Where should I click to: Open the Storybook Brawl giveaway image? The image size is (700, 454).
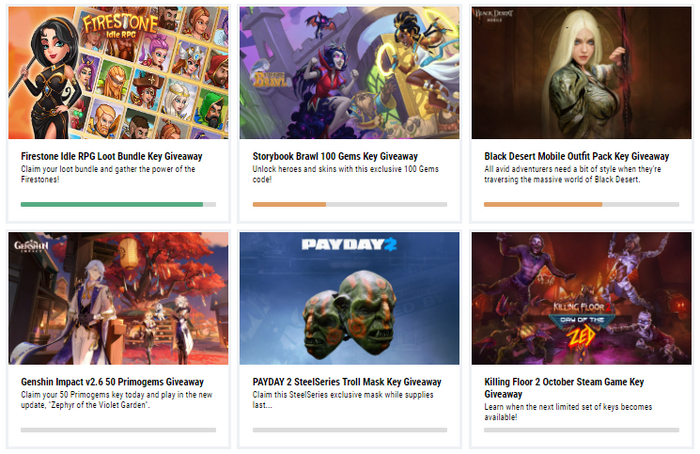coord(350,73)
